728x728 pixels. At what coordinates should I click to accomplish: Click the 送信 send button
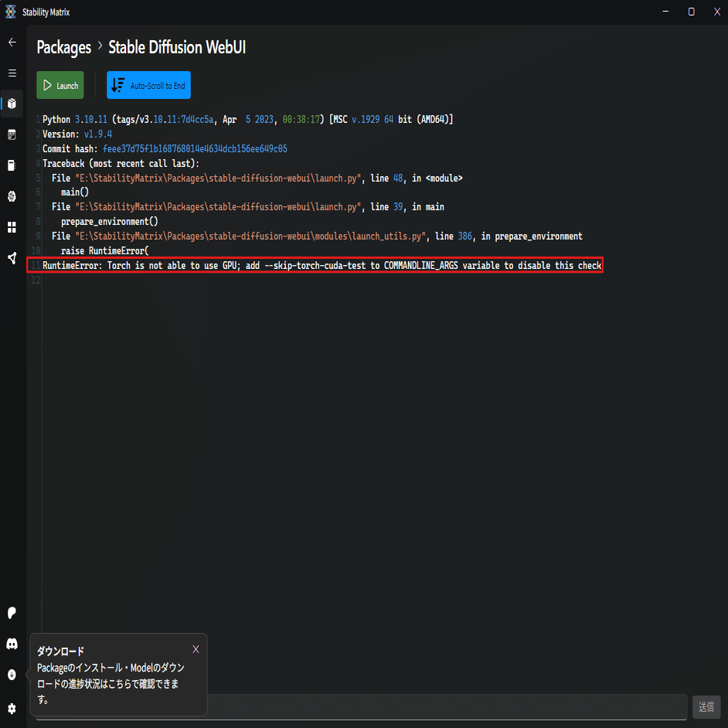(x=706, y=706)
